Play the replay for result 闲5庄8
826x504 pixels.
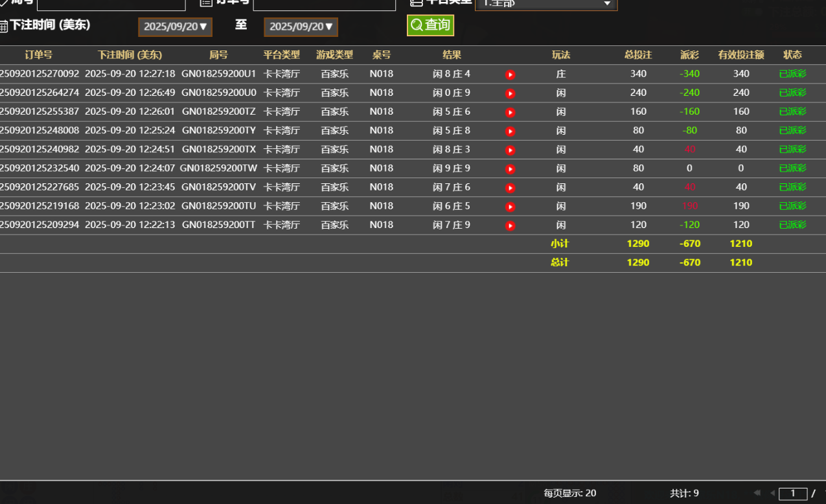tap(510, 130)
